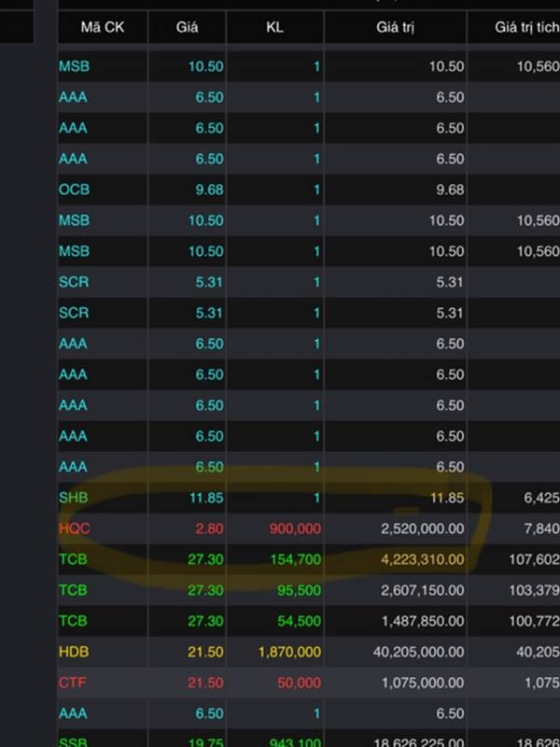The image size is (560, 747).
Task: Select the SHB ticker symbol
Action: point(74,498)
